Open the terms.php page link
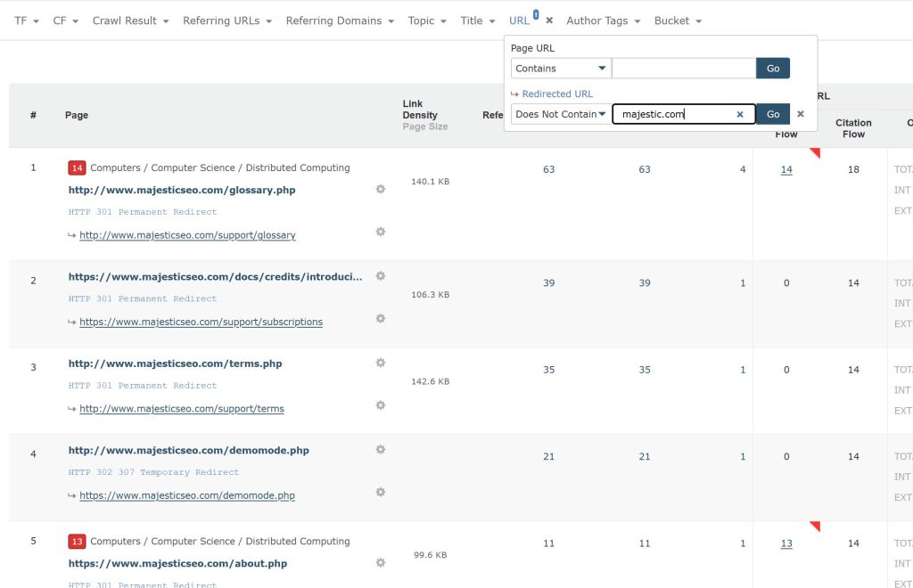 click(x=176, y=363)
